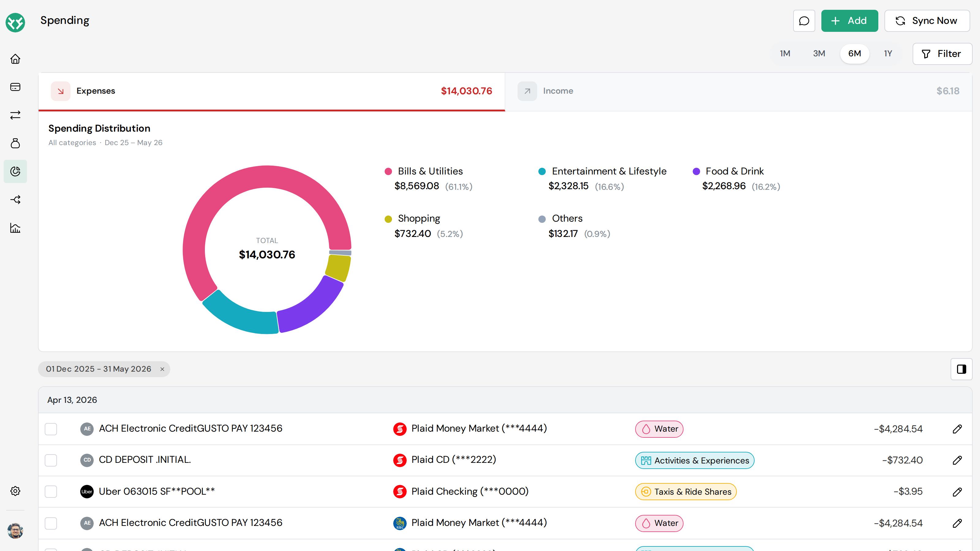Image resolution: width=980 pixels, height=551 pixels.
Task: Open the Settings gear in sidebar
Action: pos(15,491)
